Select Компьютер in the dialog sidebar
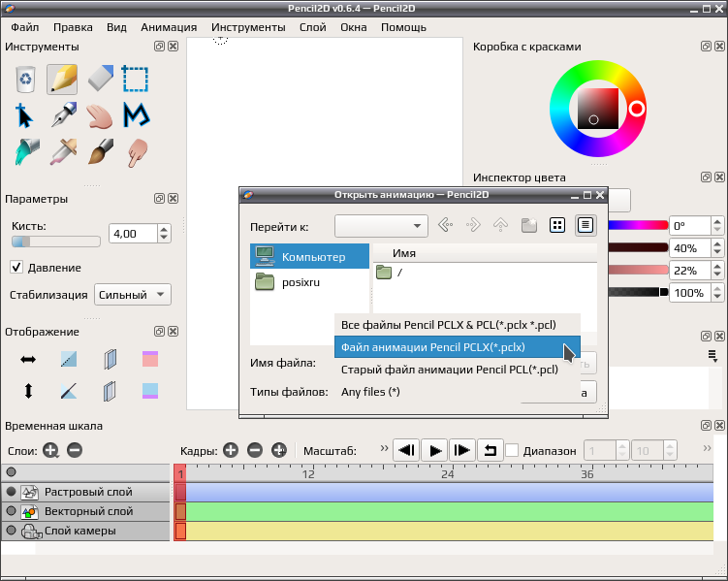Viewport: 728px width, 581px height. (x=309, y=256)
